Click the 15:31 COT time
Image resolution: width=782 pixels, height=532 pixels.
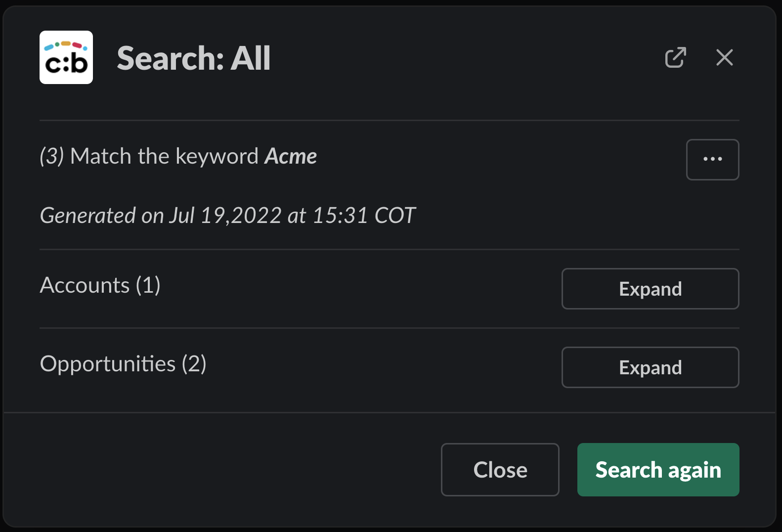(x=364, y=216)
